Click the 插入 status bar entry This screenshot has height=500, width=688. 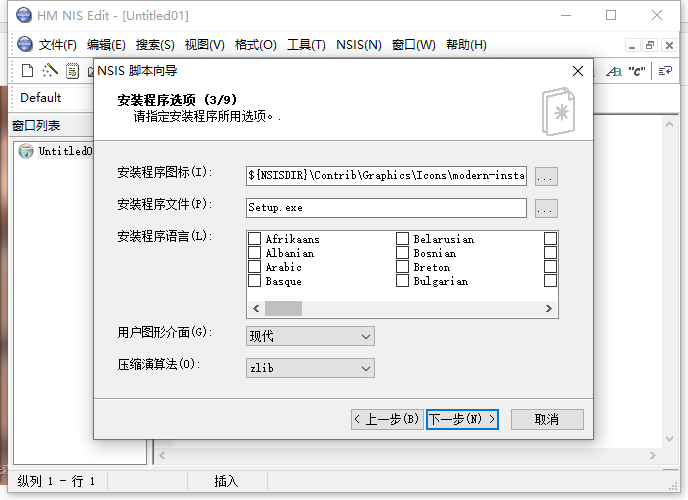point(226,481)
